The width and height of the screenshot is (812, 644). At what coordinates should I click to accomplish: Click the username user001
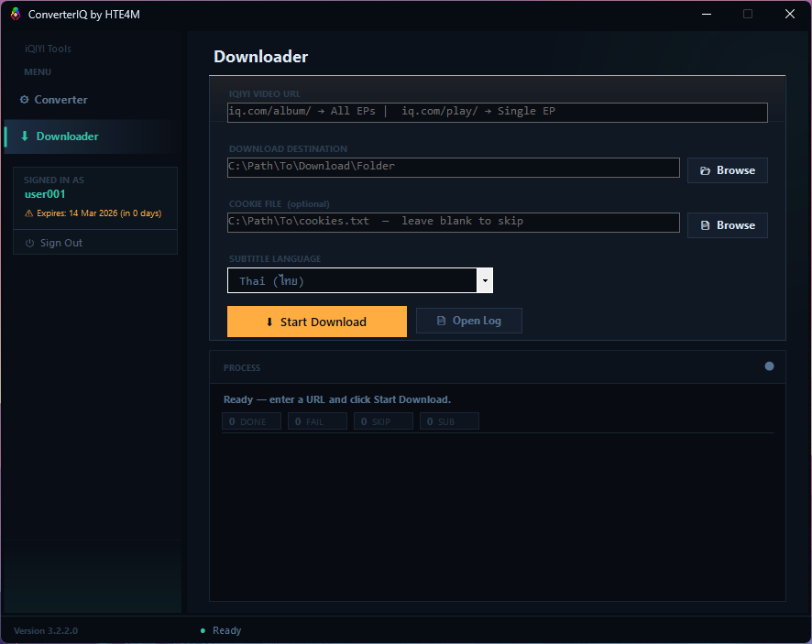[x=45, y=194]
